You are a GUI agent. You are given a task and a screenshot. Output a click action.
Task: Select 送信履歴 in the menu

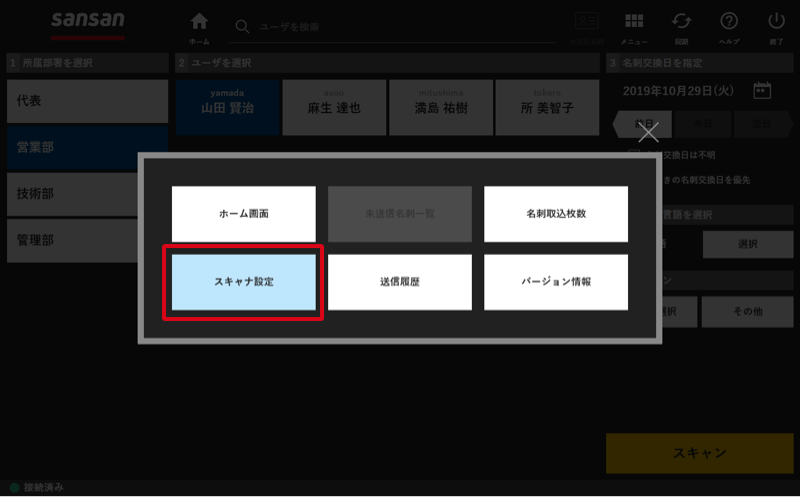(x=400, y=282)
